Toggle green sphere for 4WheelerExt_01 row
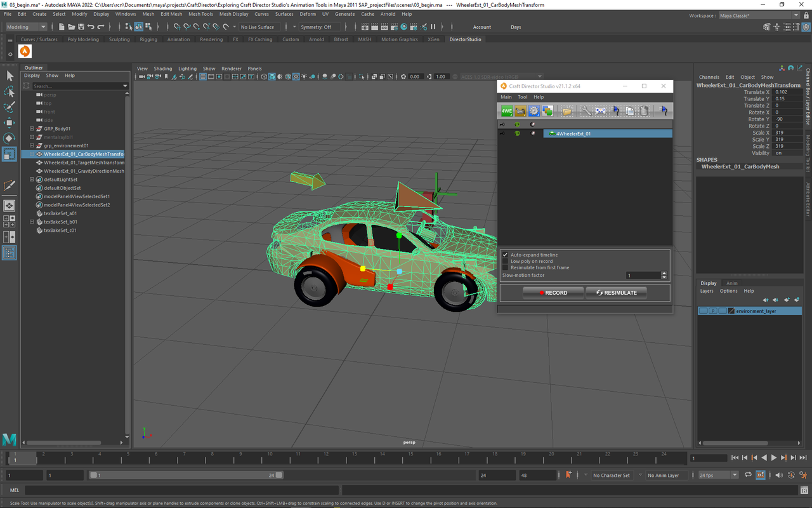812x508 pixels. 518,133
